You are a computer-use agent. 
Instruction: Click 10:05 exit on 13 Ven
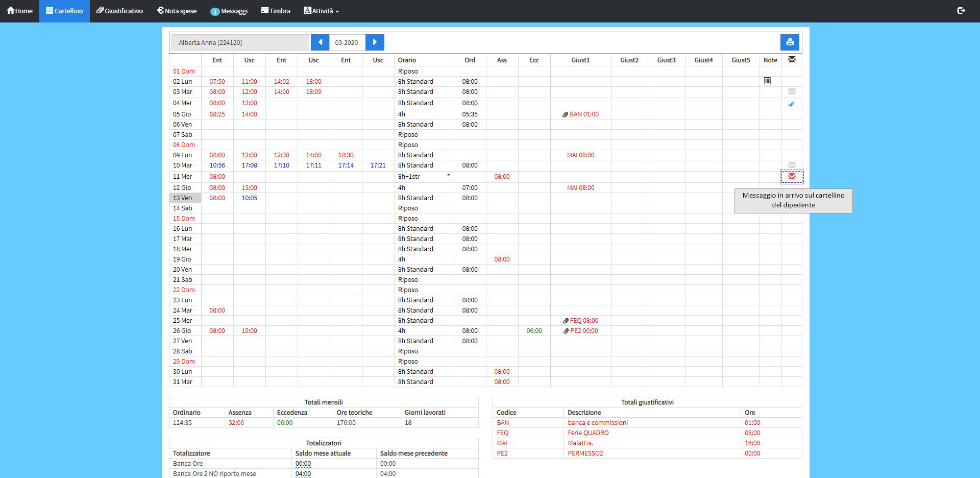(x=249, y=198)
